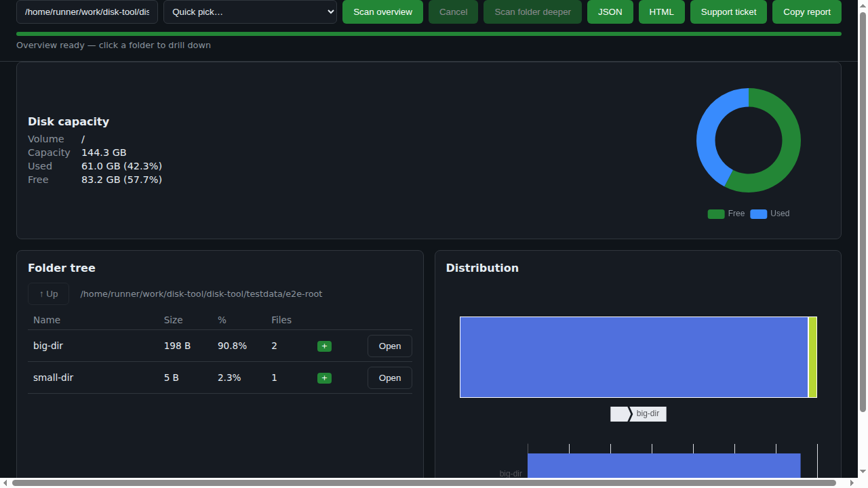Click the 5 B size value
Screen dimensions: 868x488
click(x=172, y=378)
